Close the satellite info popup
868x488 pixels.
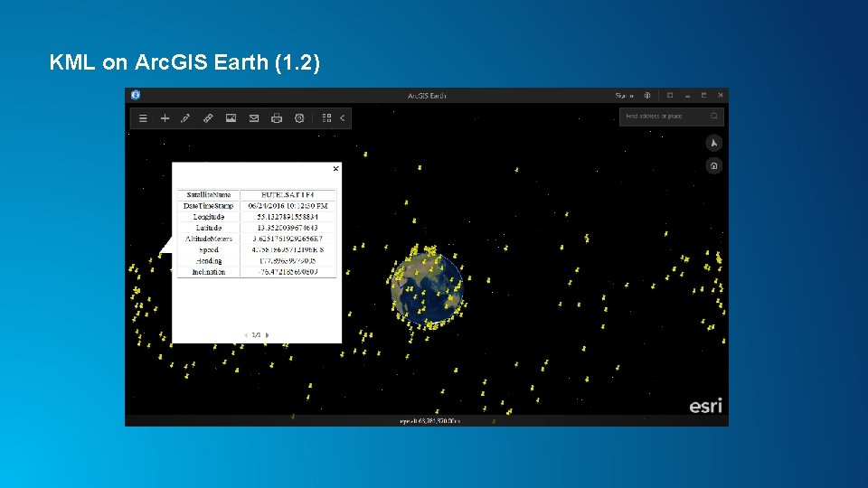pos(335,169)
